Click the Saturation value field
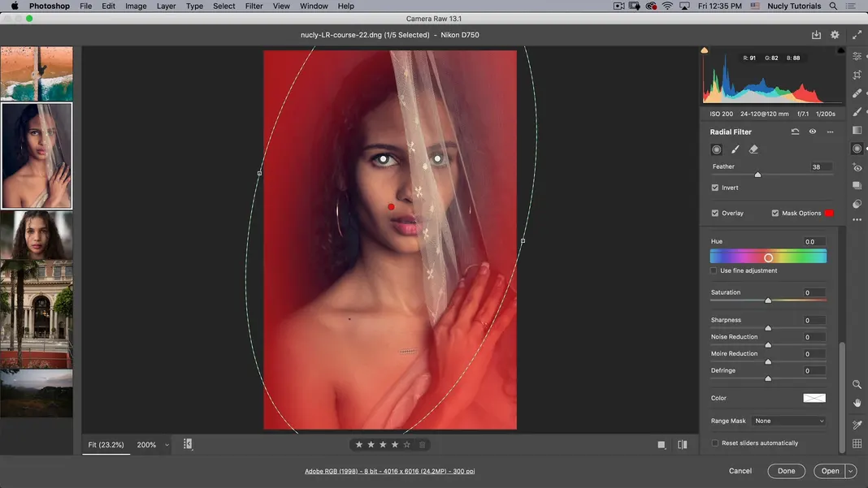Image resolution: width=868 pixels, height=488 pixels. (x=814, y=292)
